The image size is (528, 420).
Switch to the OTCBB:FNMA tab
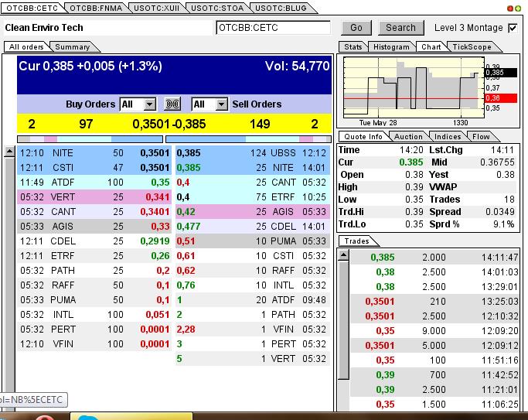point(94,7)
